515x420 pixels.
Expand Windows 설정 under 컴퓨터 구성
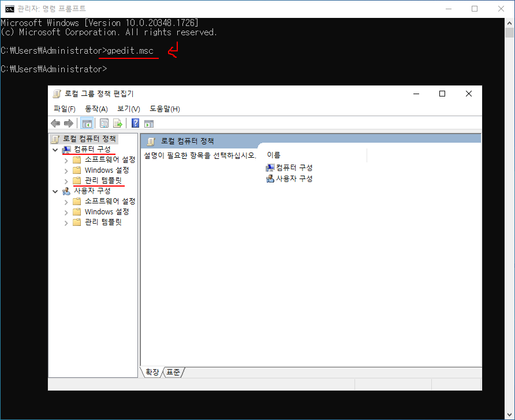[66, 171]
